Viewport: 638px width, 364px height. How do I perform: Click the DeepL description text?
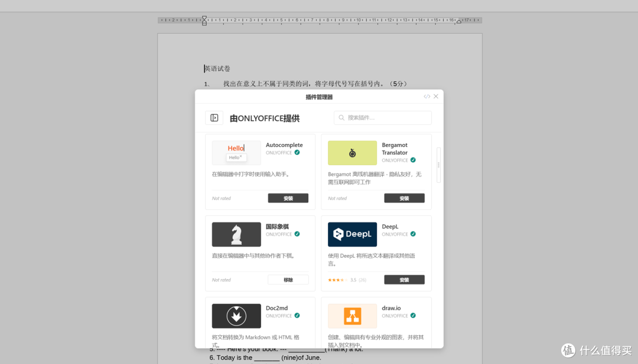tap(372, 260)
